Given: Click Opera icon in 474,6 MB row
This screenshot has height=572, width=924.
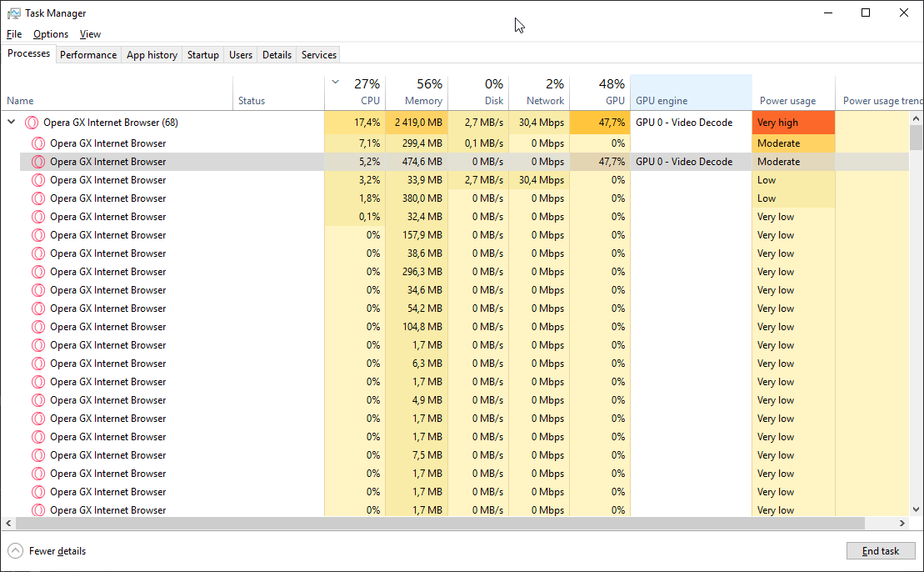Looking at the screenshot, I should tap(38, 162).
